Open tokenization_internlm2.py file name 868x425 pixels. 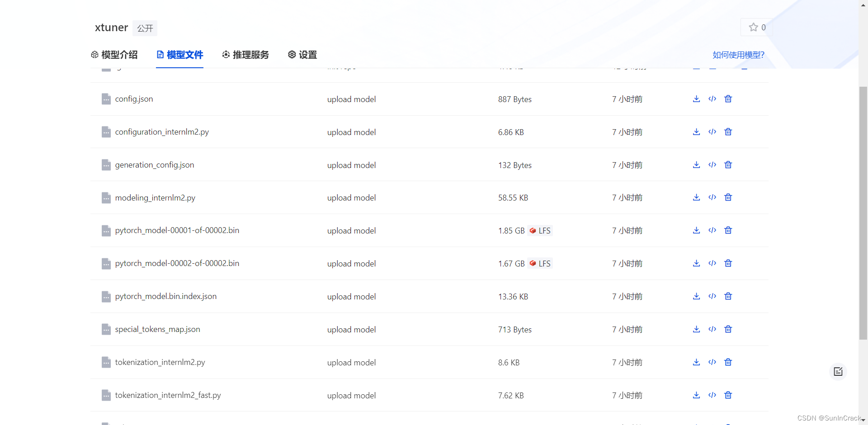160,362
